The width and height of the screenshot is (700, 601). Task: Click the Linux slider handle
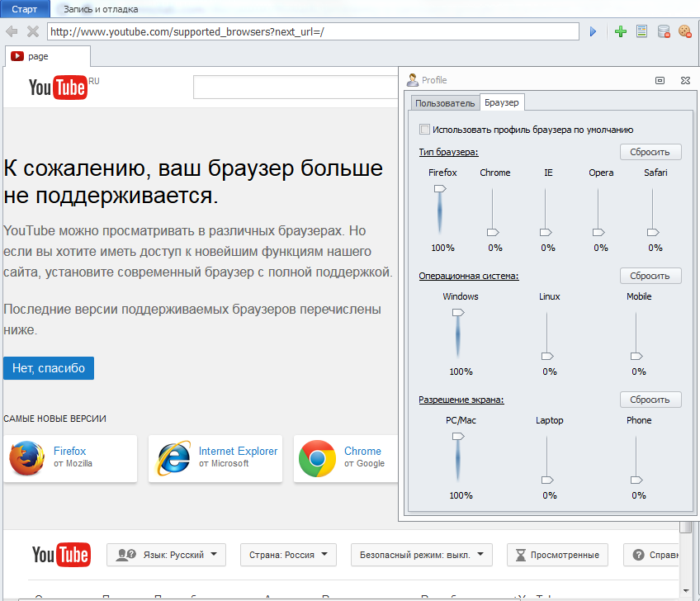coord(547,356)
